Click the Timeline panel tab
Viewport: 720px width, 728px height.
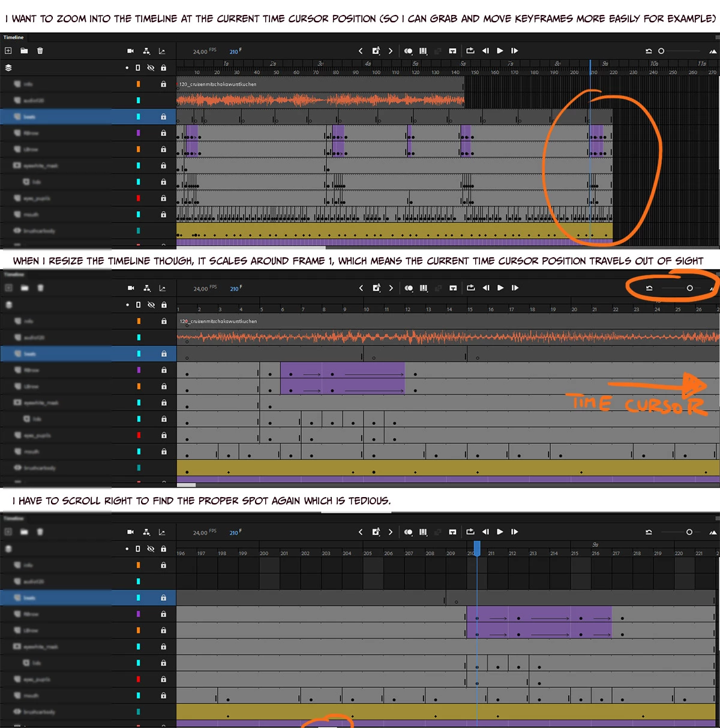coord(14,37)
